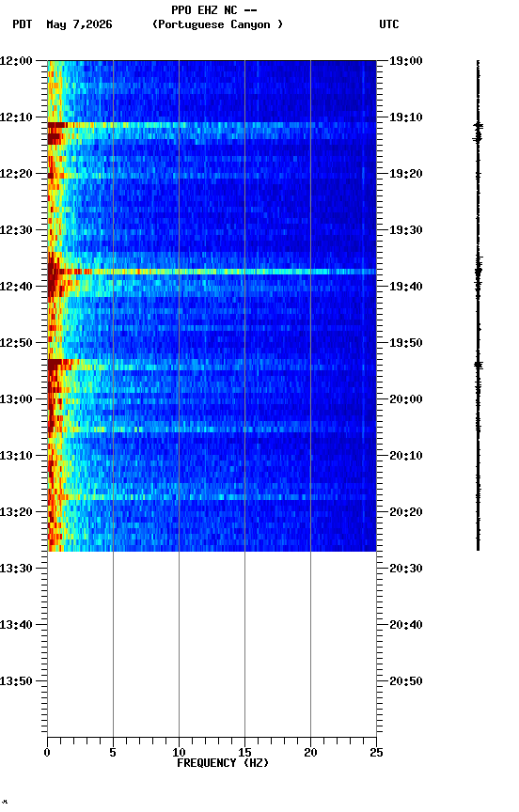Click the '19:30' UTC time label
The width and height of the screenshot is (519, 812).
pos(406,230)
